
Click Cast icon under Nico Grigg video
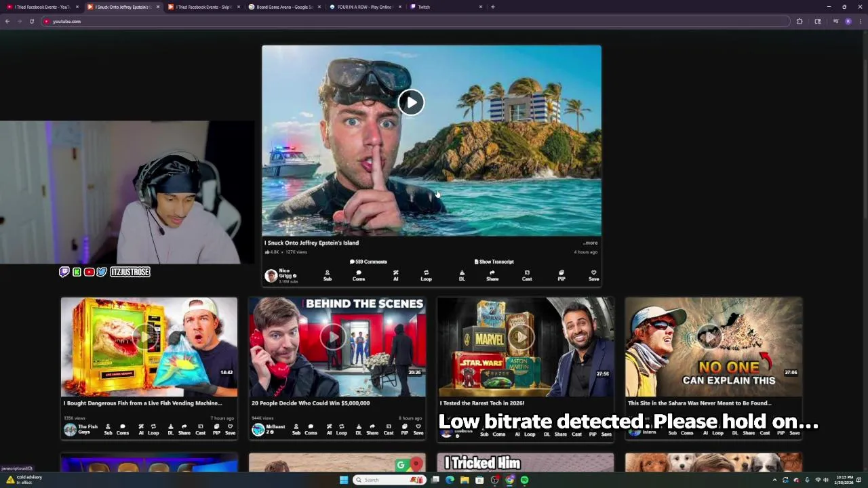(527, 275)
